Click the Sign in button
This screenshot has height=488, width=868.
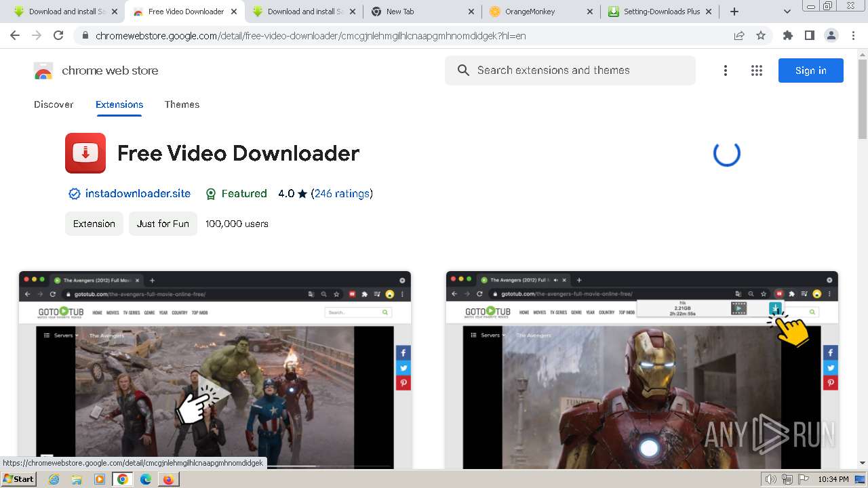point(811,70)
